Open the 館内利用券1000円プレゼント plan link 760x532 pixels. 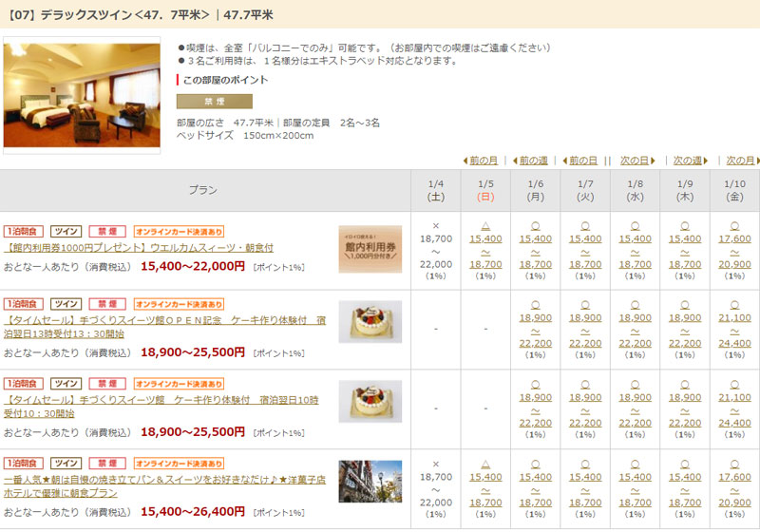pos(139,248)
